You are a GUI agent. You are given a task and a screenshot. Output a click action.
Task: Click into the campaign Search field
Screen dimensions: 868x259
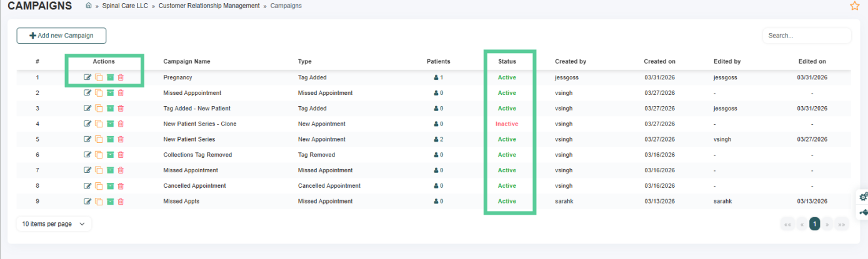pyautogui.click(x=806, y=36)
